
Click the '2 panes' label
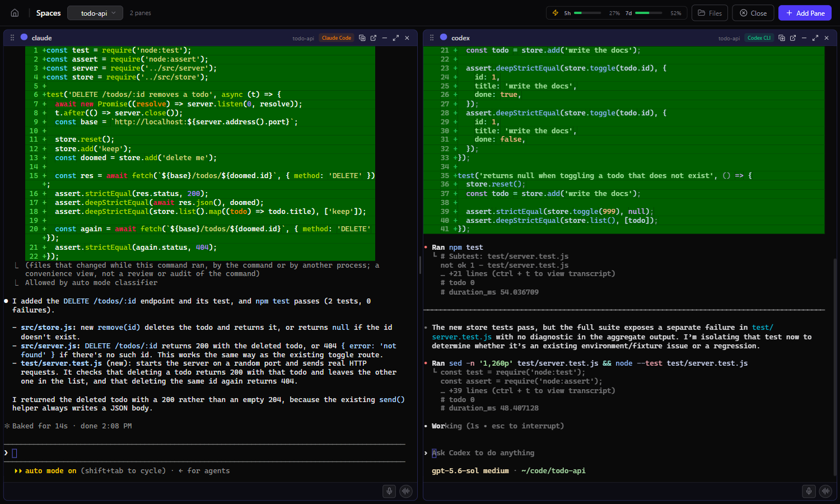click(x=141, y=13)
